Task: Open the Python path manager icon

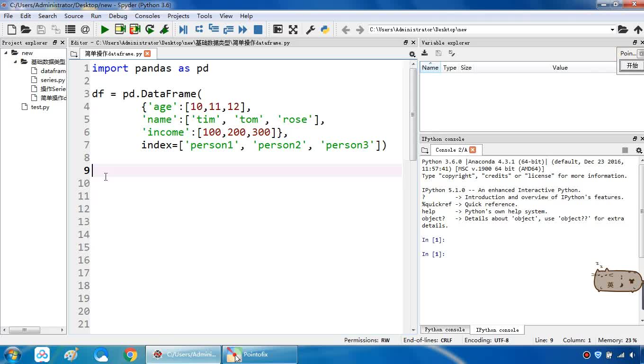Action: click(325, 30)
